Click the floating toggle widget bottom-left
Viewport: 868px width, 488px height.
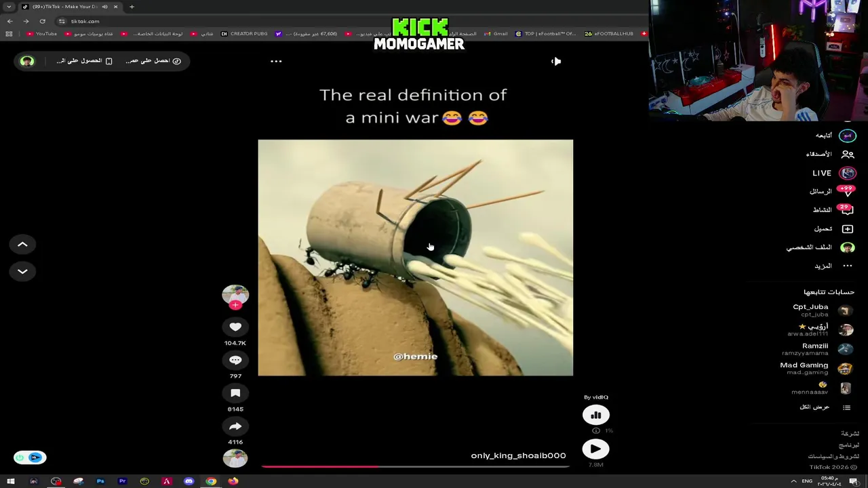click(x=30, y=457)
